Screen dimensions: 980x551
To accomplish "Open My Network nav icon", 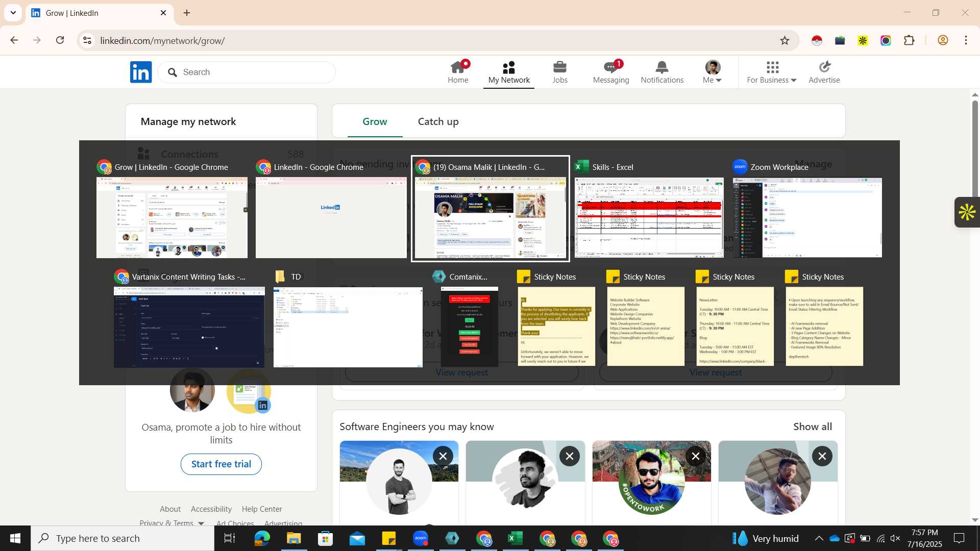I will coord(509,72).
